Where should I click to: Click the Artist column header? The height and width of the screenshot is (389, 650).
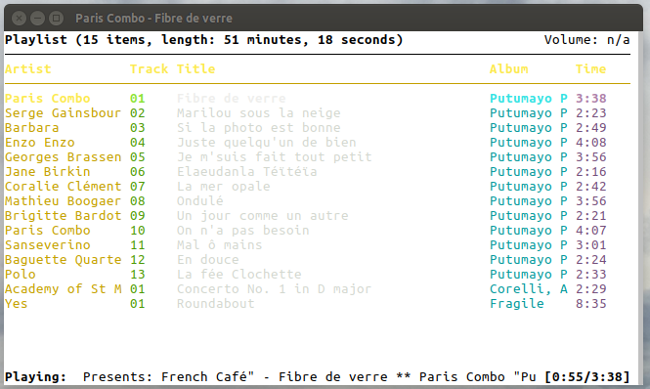(28, 69)
